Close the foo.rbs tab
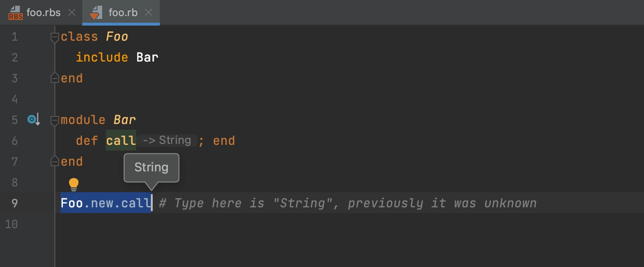The image size is (644, 267). click(72, 13)
